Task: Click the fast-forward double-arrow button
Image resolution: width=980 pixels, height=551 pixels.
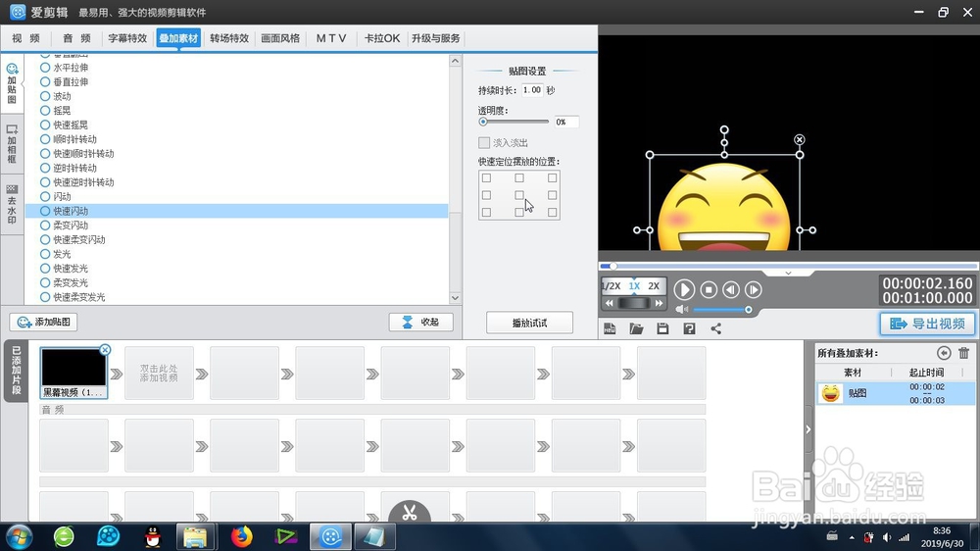Action: click(x=659, y=303)
